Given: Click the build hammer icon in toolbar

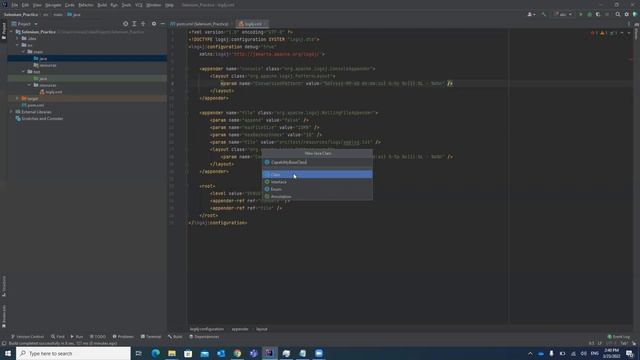Looking at the screenshot, I should pos(544,14).
